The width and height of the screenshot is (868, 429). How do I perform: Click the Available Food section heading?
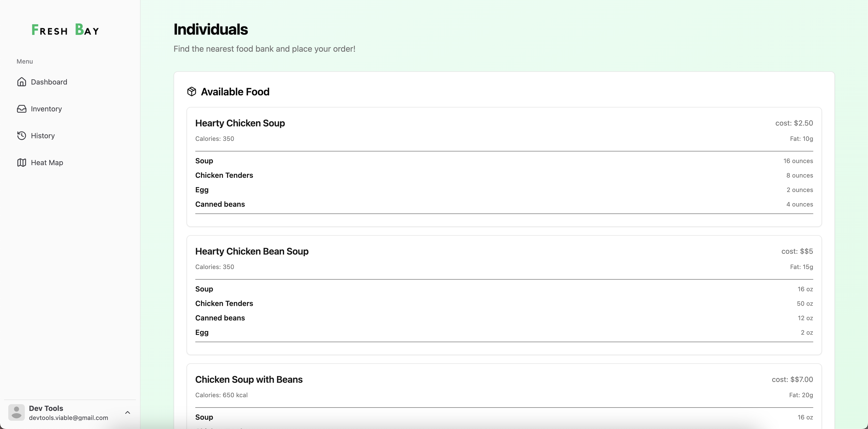(235, 92)
